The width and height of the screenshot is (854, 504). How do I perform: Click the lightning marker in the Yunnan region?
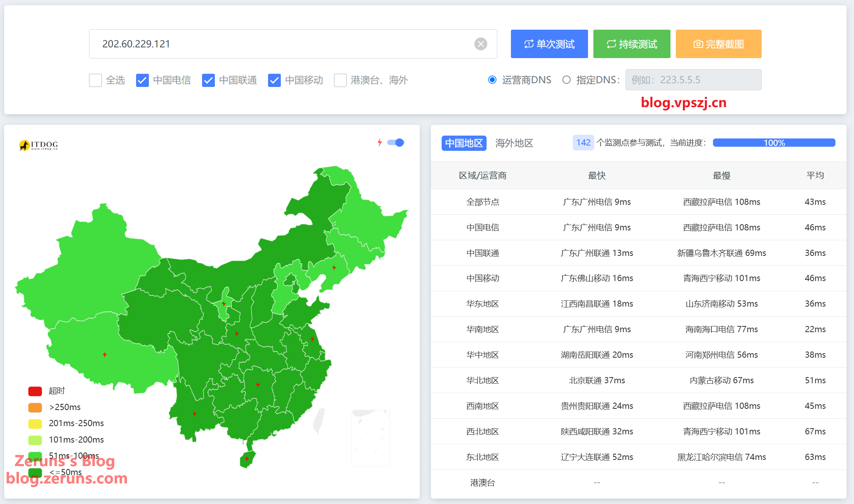click(x=194, y=413)
